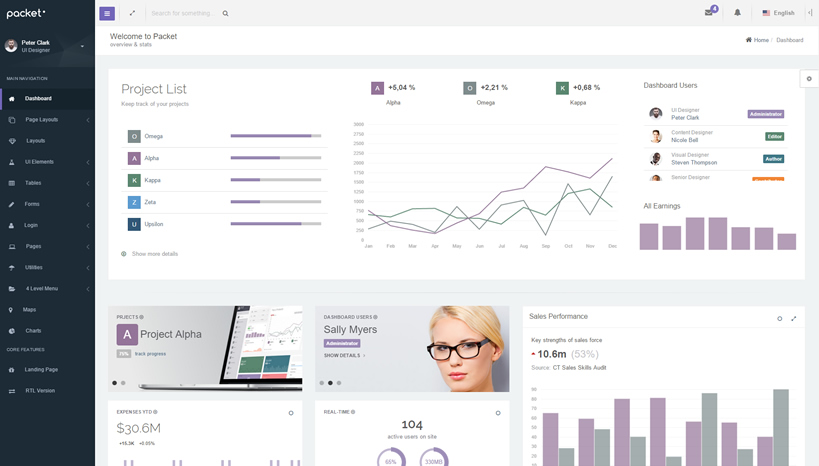Select the third carousel dot on Dashboard Users card
Viewport: 819px width, 466px height.
(x=339, y=383)
